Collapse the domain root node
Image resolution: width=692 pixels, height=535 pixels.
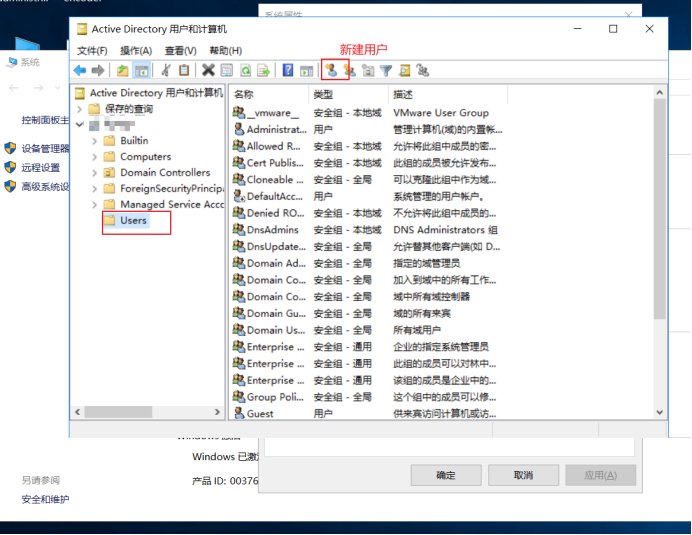coord(79,124)
